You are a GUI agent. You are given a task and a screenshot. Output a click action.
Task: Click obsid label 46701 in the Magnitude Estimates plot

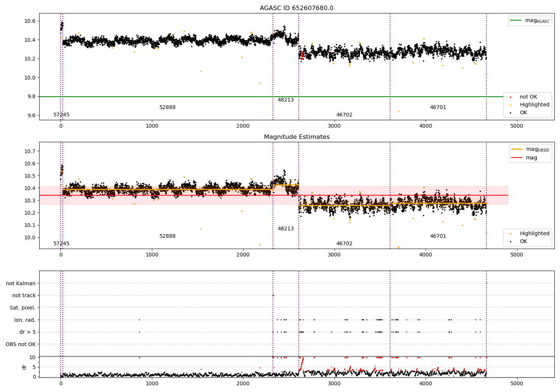point(438,236)
